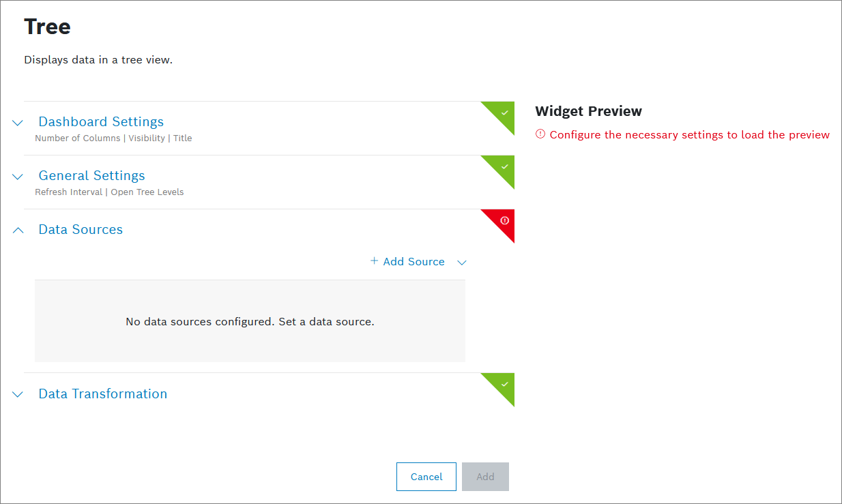Open the Data Transformation section title
842x504 pixels.
[x=102, y=394]
